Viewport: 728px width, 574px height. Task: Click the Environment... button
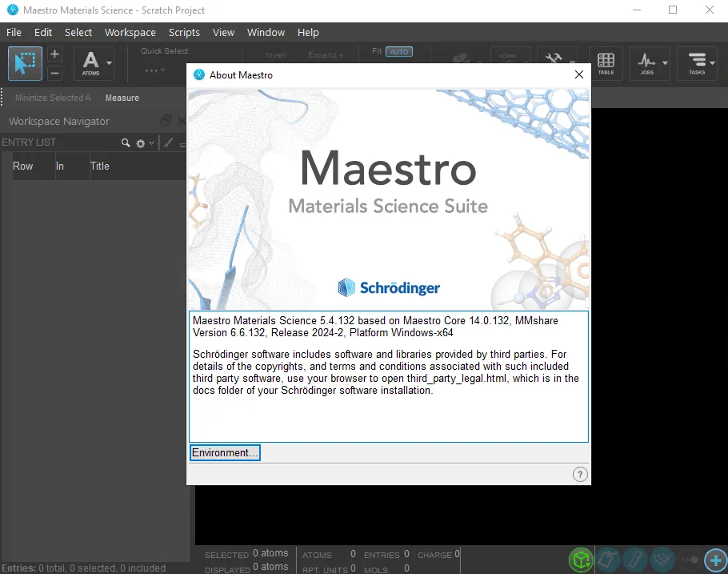pyautogui.click(x=225, y=452)
